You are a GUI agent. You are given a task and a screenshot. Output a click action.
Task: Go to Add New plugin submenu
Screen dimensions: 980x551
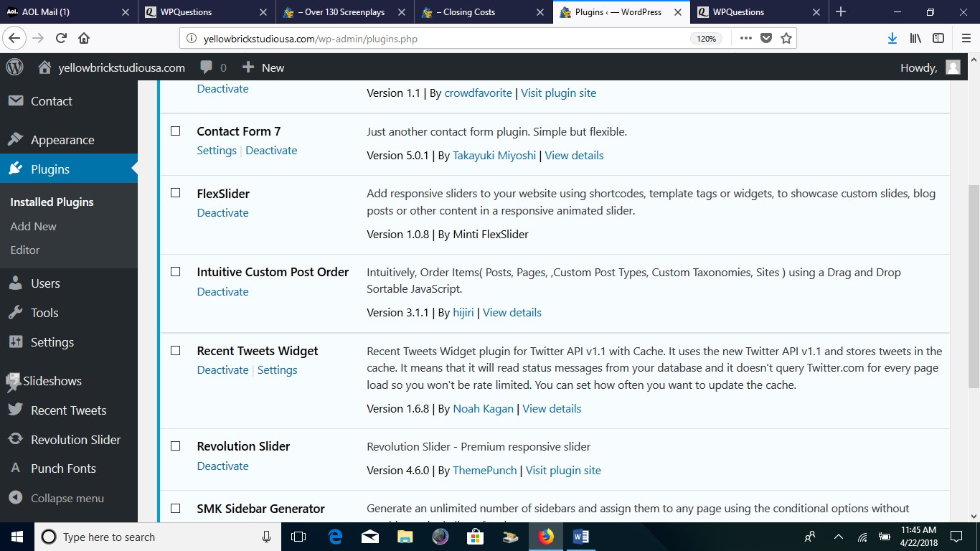33,226
